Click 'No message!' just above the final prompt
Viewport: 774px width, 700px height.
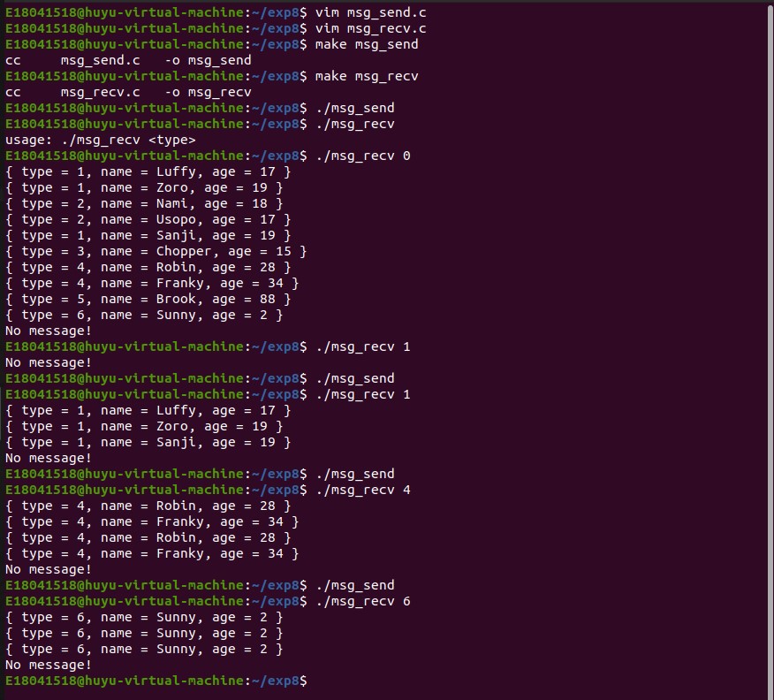49,665
